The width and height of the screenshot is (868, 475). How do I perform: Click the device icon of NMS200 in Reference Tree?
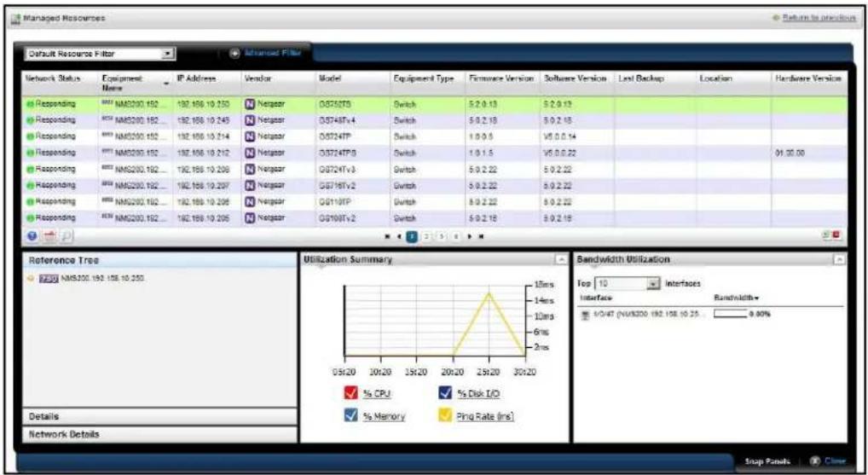(49, 278)
